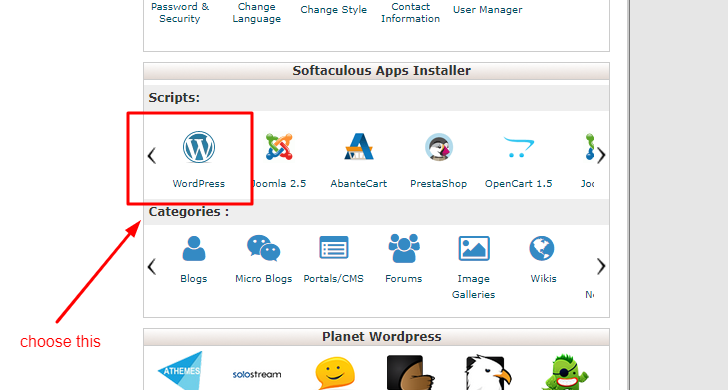Click the Categories : heading

click(188, 212)
